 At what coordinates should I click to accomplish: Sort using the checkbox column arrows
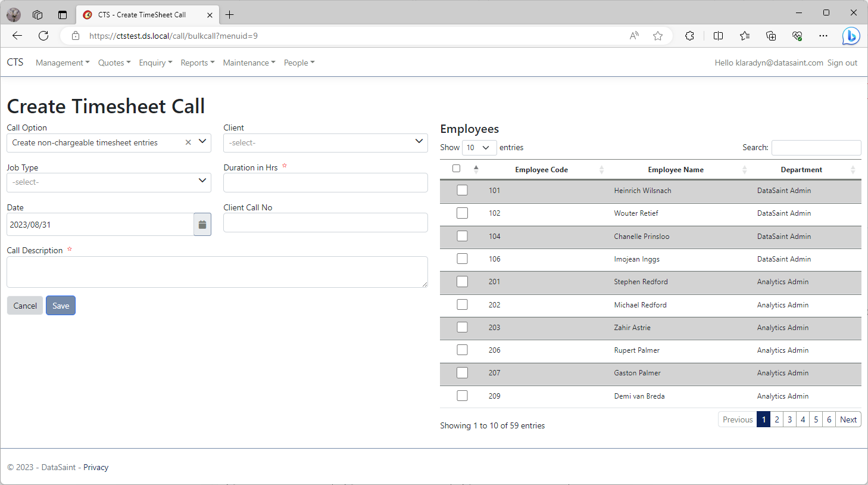pyautogui.click(x=476, y=169)
